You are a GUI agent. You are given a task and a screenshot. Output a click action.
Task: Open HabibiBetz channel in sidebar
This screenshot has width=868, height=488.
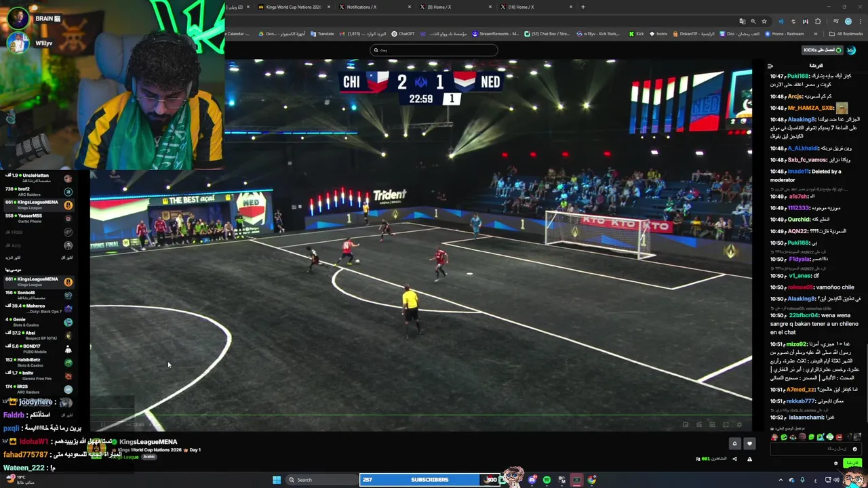(39, 363)
